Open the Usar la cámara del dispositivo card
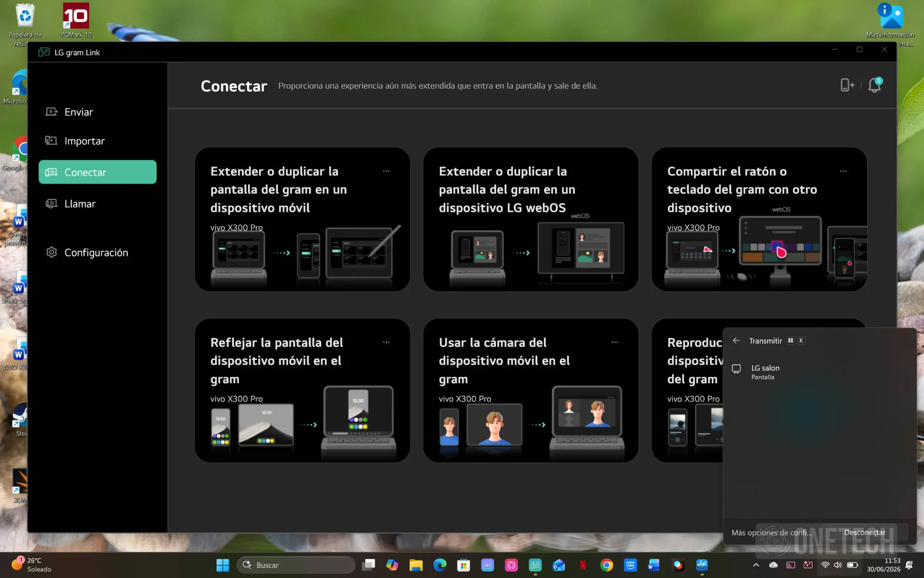The height and width of the screenshot is (578, 924). 531,390
